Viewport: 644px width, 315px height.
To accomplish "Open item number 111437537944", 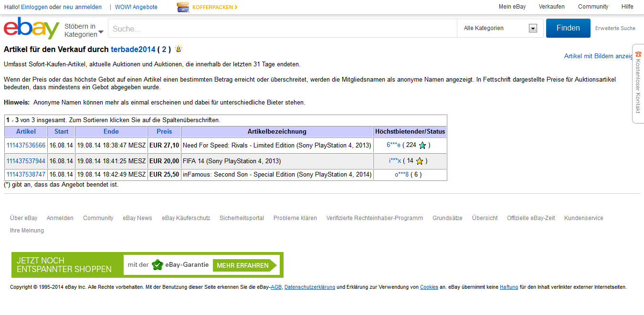I will [x=26, y=161].
